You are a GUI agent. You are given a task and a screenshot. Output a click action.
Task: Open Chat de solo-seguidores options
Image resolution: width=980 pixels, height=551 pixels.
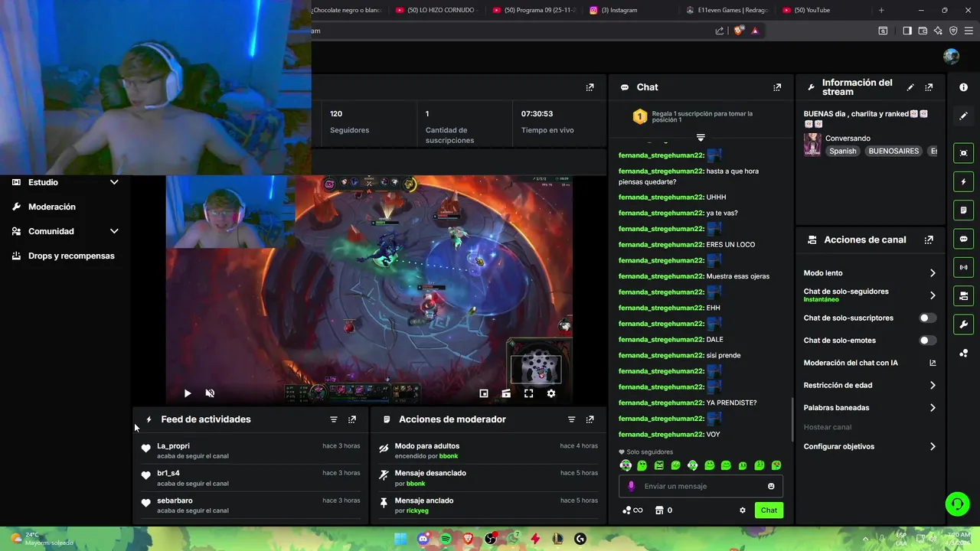point(870,295)
